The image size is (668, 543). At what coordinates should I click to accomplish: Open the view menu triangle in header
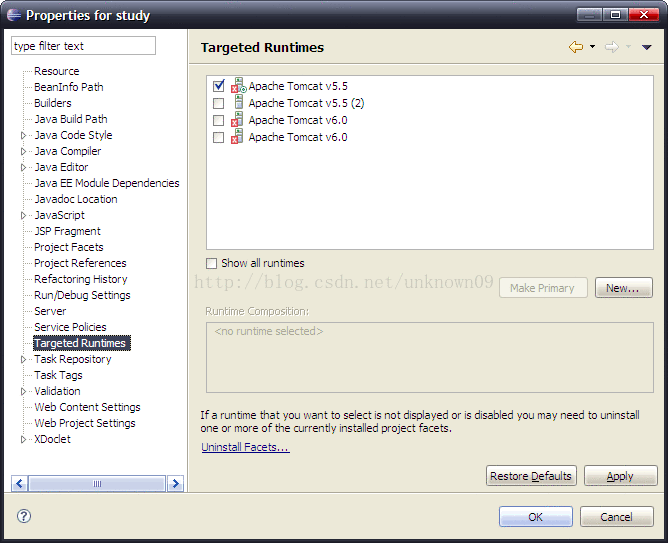point(647,47)
